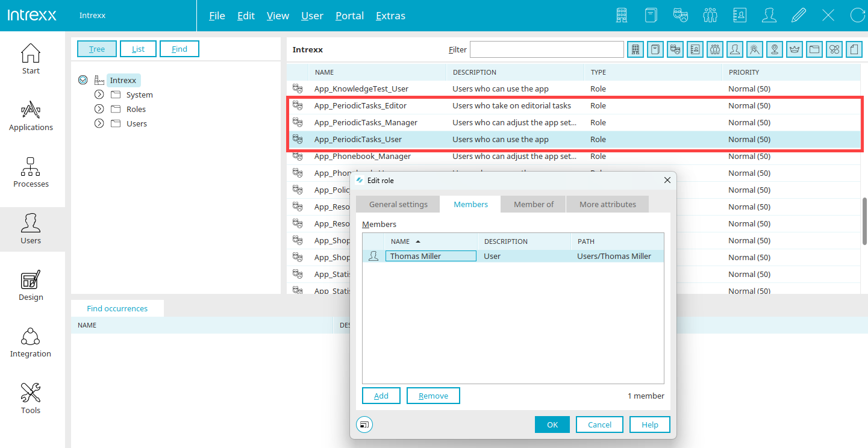Click the pencil edit icon in top toolbar
The height and width of the screenshot is (448, 868).
coord(799,15)
